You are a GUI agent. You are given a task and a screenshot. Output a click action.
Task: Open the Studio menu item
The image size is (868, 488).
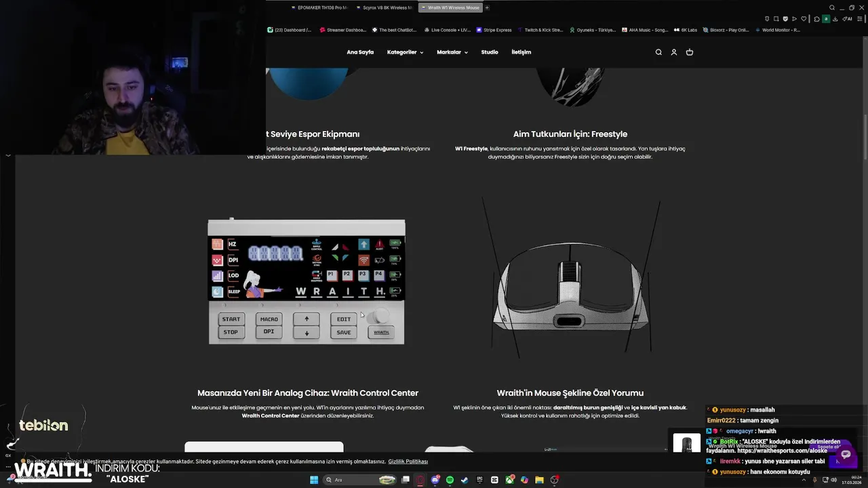(490, 52)
